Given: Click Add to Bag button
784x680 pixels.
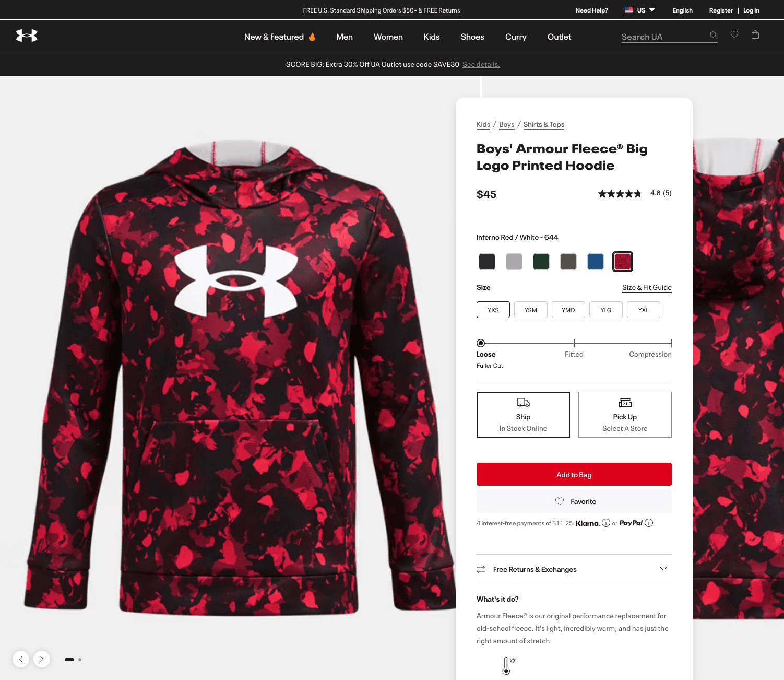Looking at the screenshot, I should 574,474.
